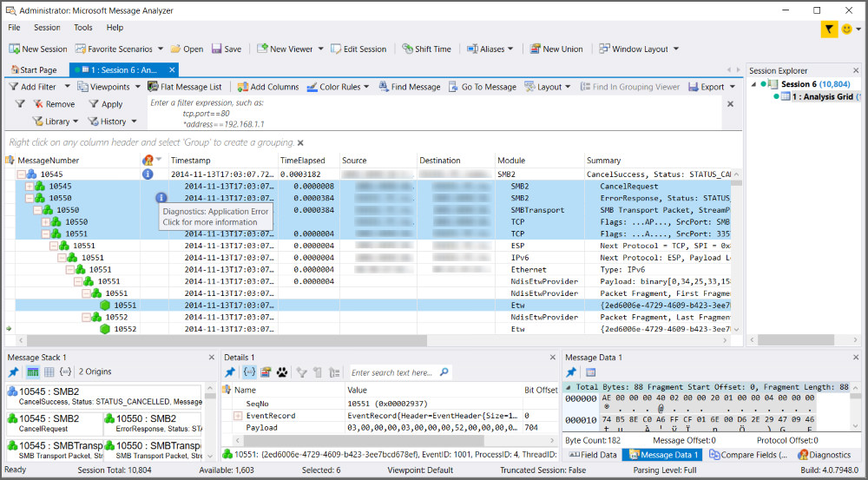
Task: Expand the 10545 CancelRequest row
Action: 30,186
